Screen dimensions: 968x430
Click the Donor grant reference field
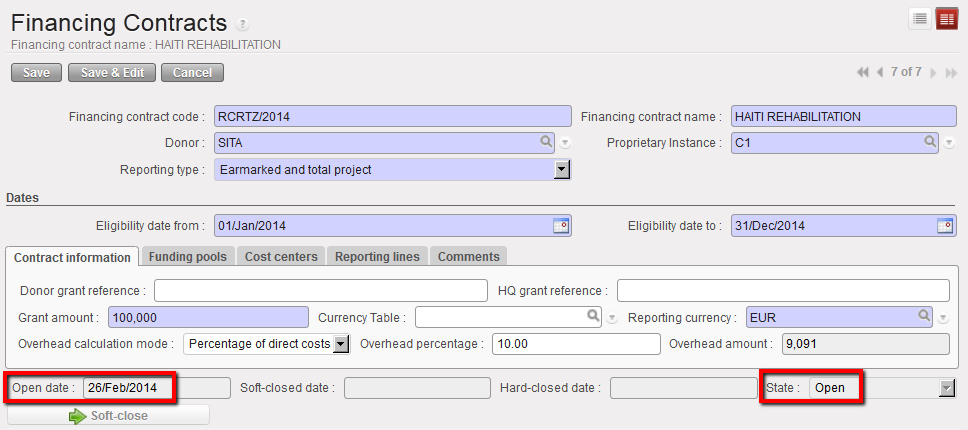[320, 291]
